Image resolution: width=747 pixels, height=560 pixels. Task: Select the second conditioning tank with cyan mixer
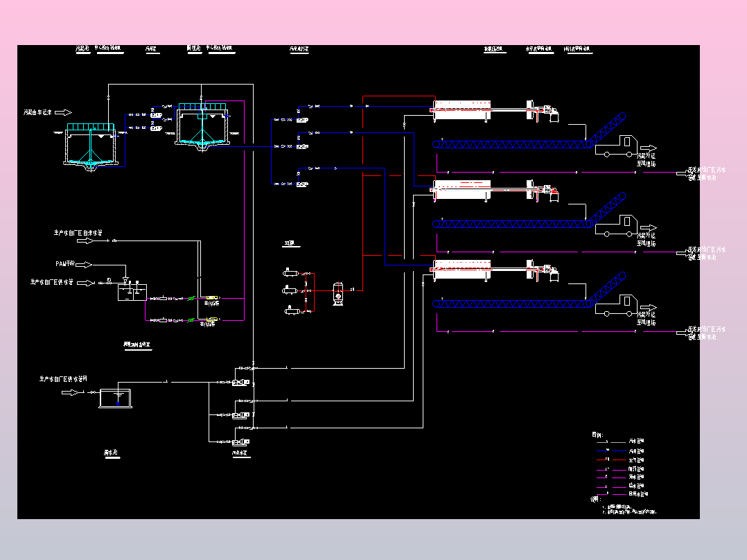pyautogui.click(x=203, y=128)
